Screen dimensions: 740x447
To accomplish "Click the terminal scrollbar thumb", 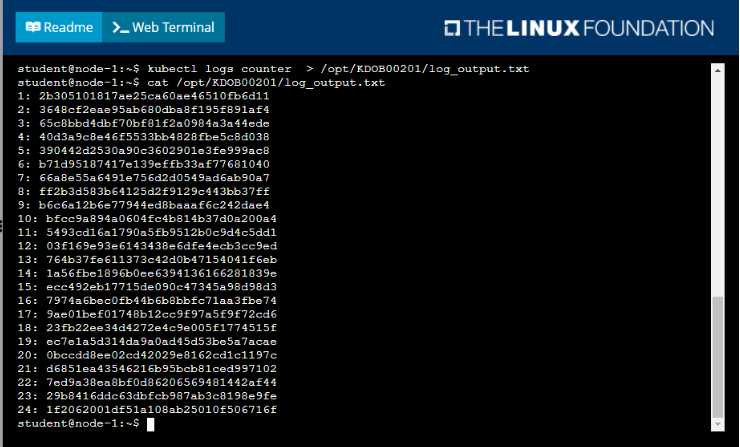I will [x=717, y=357].
